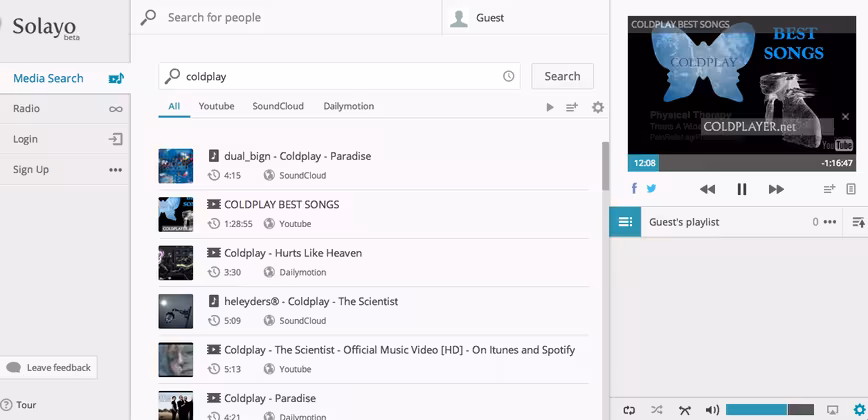Click the YouTube logo on video
The image size is (868, 420).
(x=836, y=145)
